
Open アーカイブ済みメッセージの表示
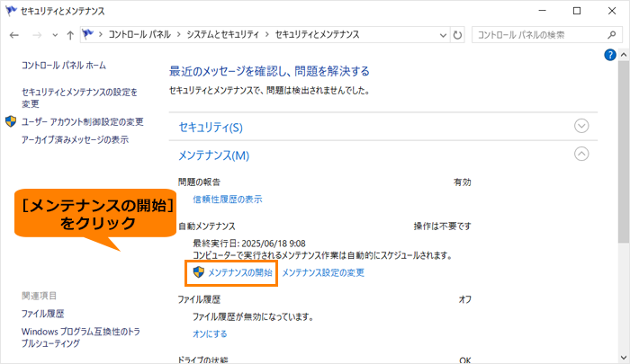click(75, 139)
